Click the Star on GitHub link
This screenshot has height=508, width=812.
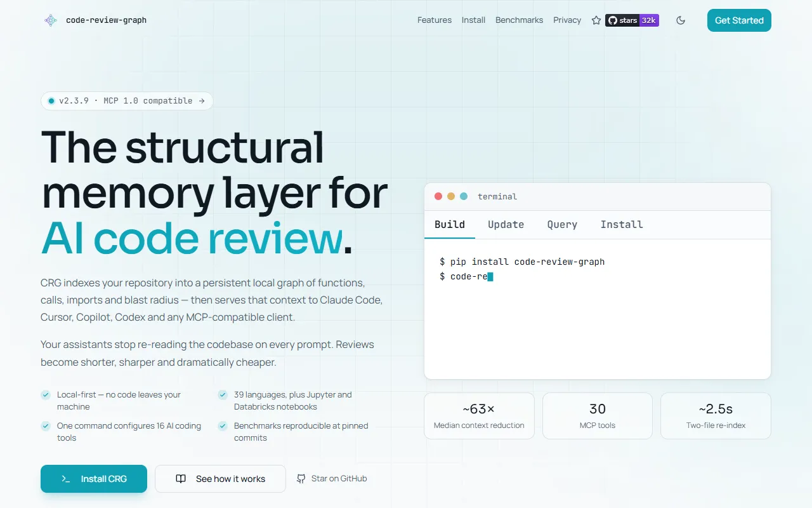coord(332,479)
